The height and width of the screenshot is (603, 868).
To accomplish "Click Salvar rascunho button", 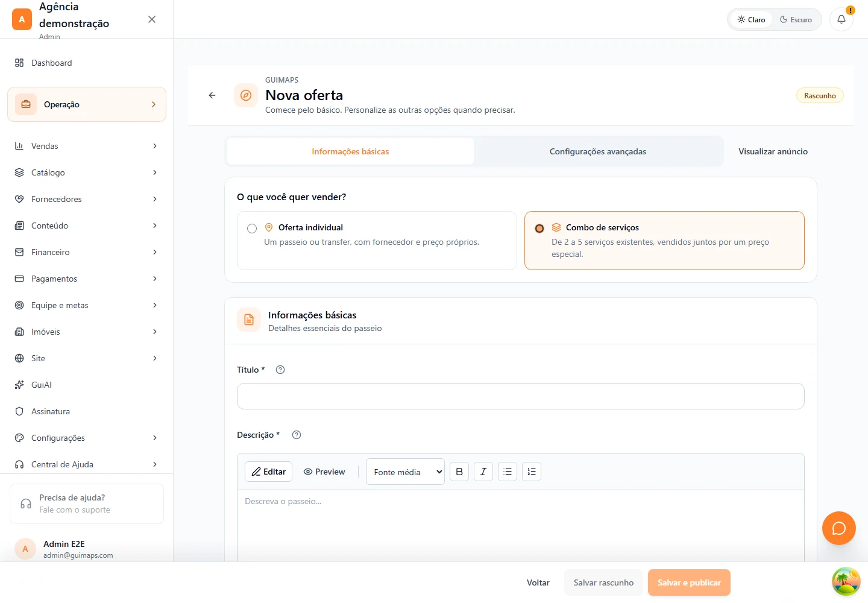I will point(603,582).
